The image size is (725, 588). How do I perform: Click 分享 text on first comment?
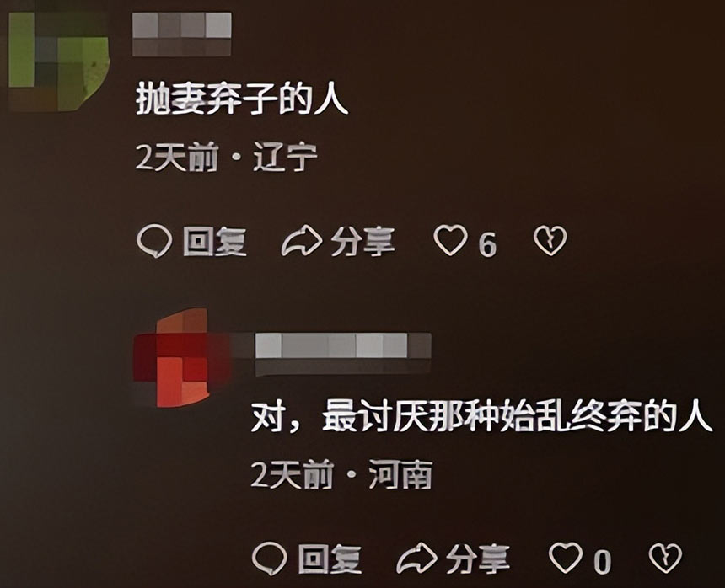tap(363, 241)
